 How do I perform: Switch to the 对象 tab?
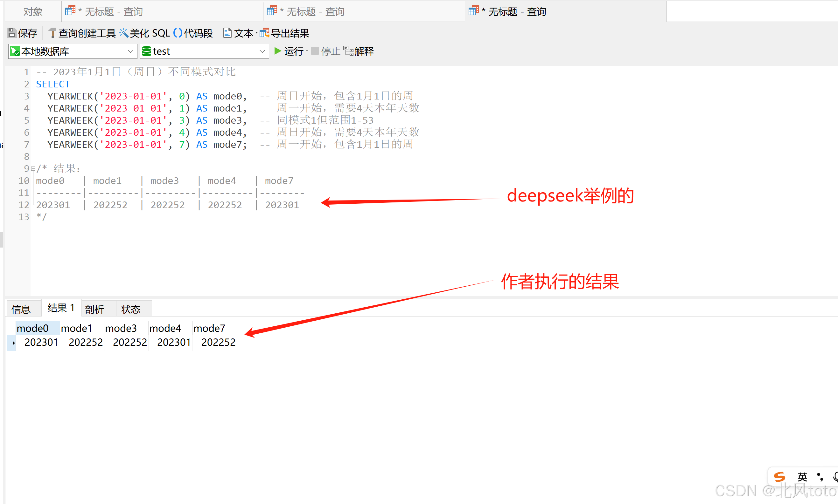(x=33, y=11)
